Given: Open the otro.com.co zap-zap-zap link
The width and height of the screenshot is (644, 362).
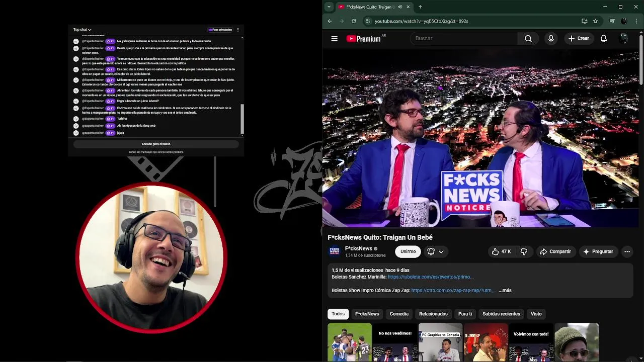Looking at the screenshot, I should point(453,290).
